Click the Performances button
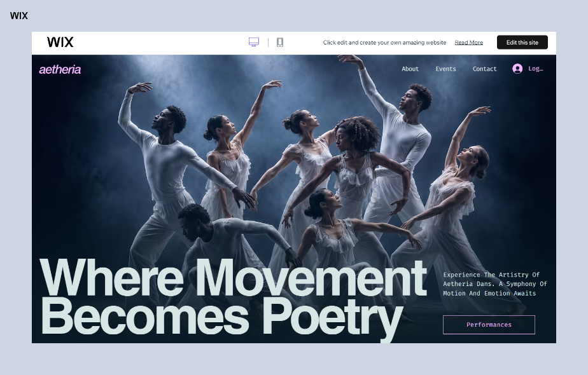This screenshot has width=588, height=375. pos(489,324)
